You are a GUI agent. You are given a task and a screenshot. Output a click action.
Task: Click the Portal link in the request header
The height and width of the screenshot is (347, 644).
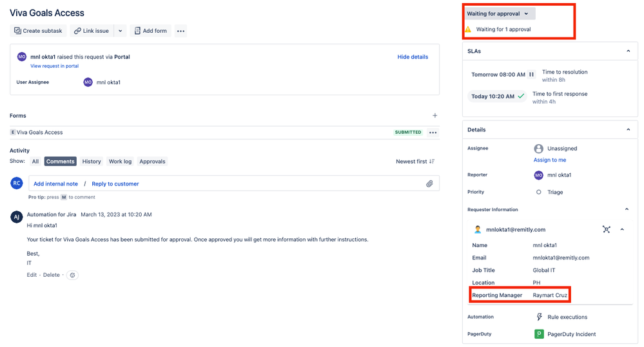point(122,57)
